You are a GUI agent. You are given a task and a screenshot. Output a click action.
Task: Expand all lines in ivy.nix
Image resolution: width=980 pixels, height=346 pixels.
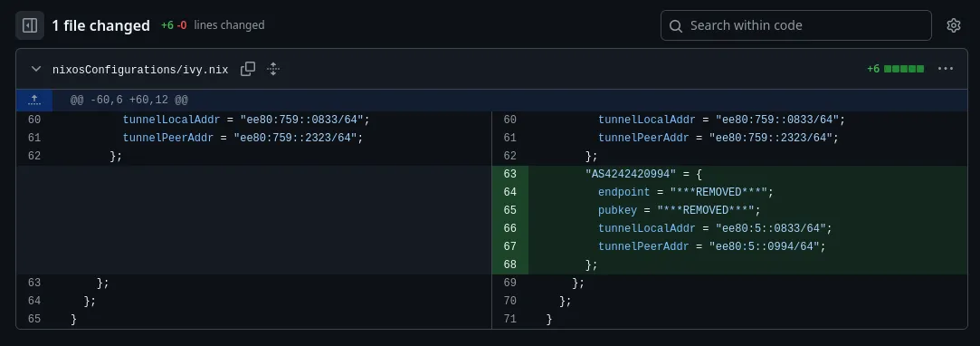[272, 69]
